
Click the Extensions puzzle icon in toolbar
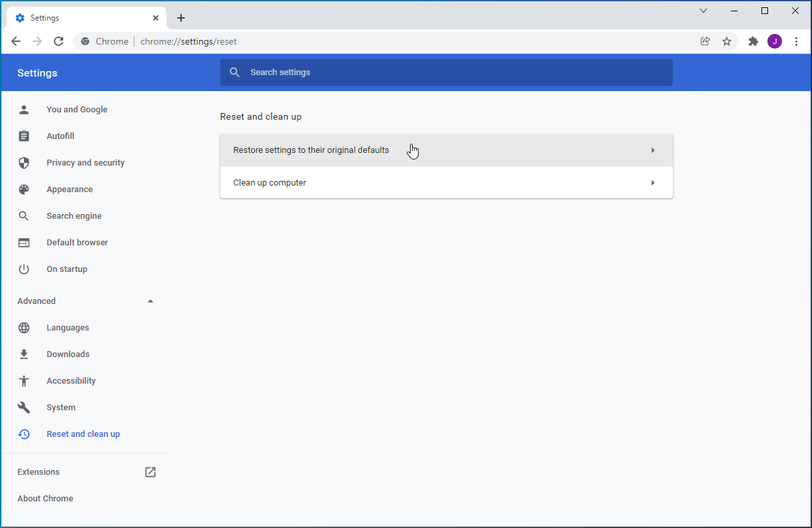(x=753, y=41)
